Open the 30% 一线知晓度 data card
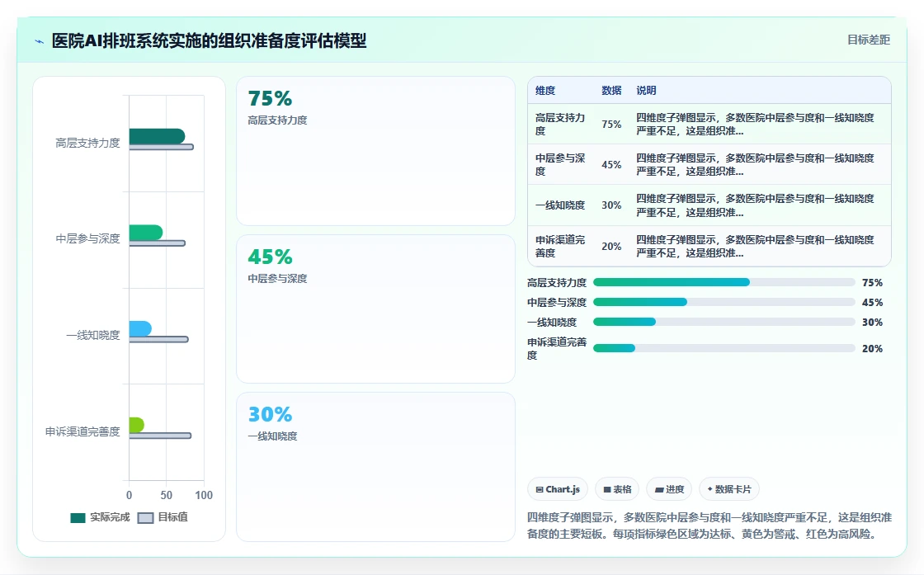 click(375, 467)
